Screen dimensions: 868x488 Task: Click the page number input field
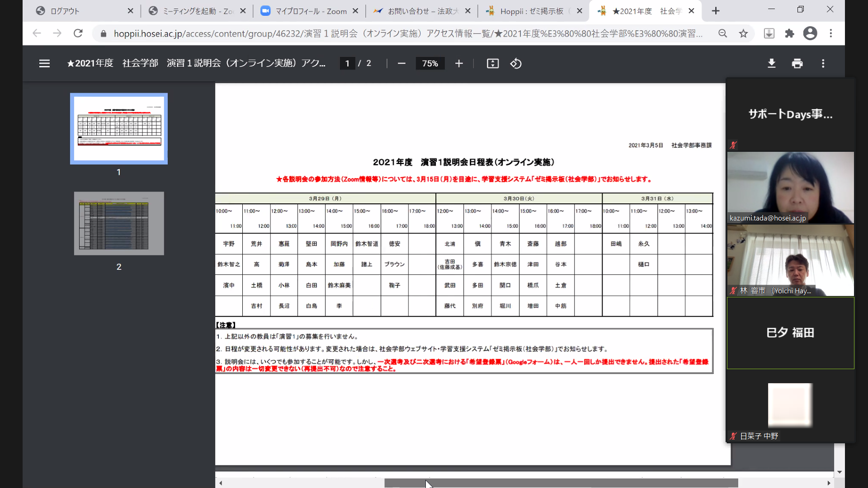[x=347, y=64]
